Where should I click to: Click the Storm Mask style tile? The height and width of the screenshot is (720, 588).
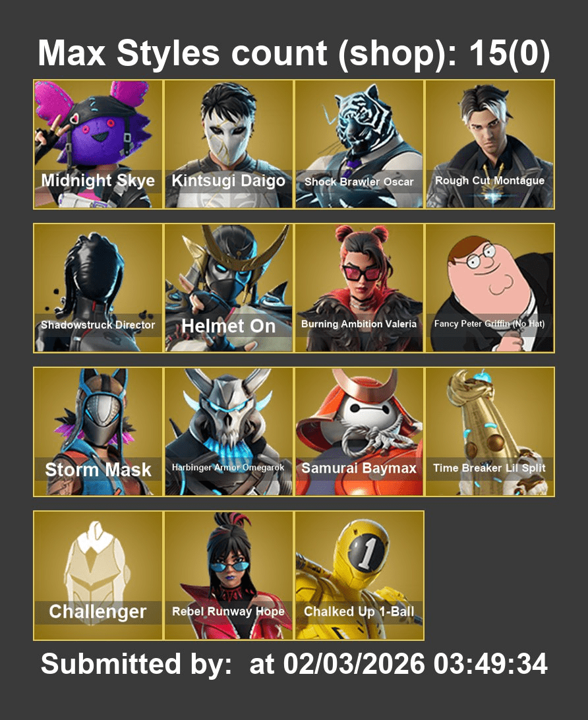(98, 432)
